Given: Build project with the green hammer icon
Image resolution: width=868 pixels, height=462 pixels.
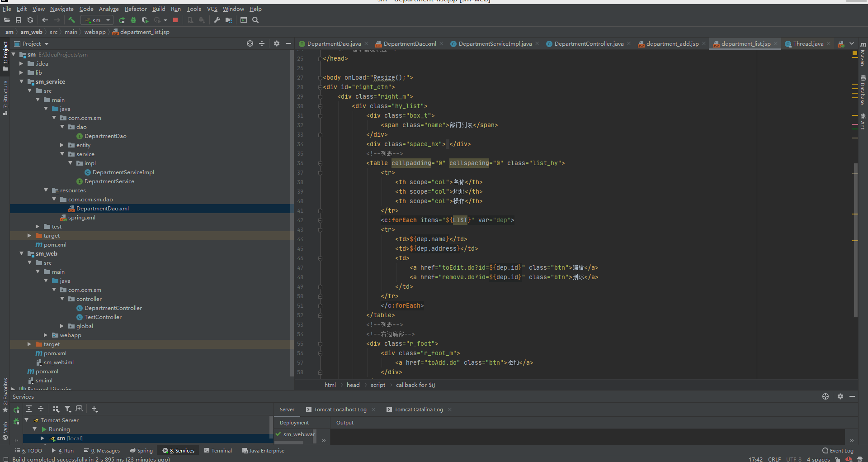Looking at the screenshot, I should (71, 20).
